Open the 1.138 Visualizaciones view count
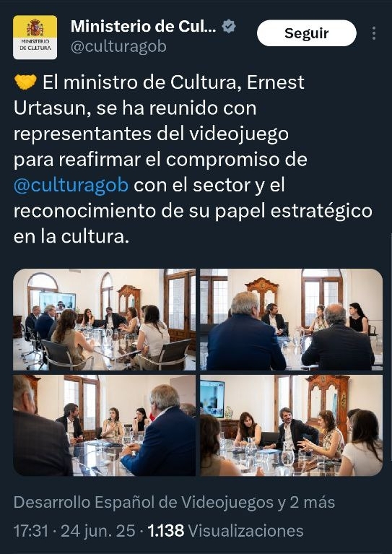This screenshot has width=392, height=554. pyautogui.click(x=225, y=531)
